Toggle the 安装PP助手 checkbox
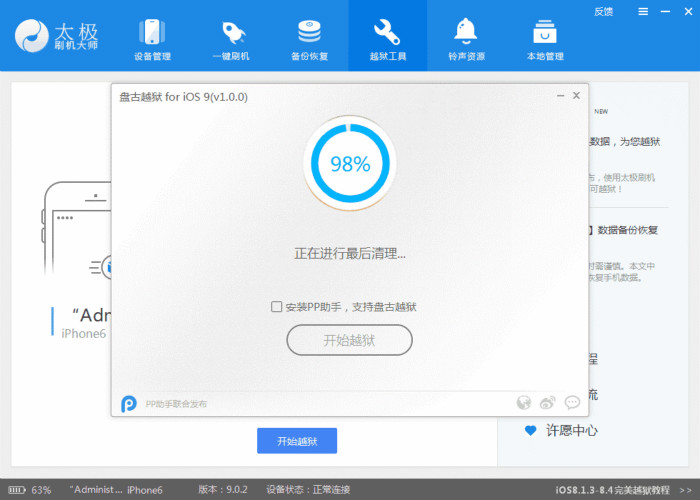Screen dimensions: 700x500 pos(276,307)
